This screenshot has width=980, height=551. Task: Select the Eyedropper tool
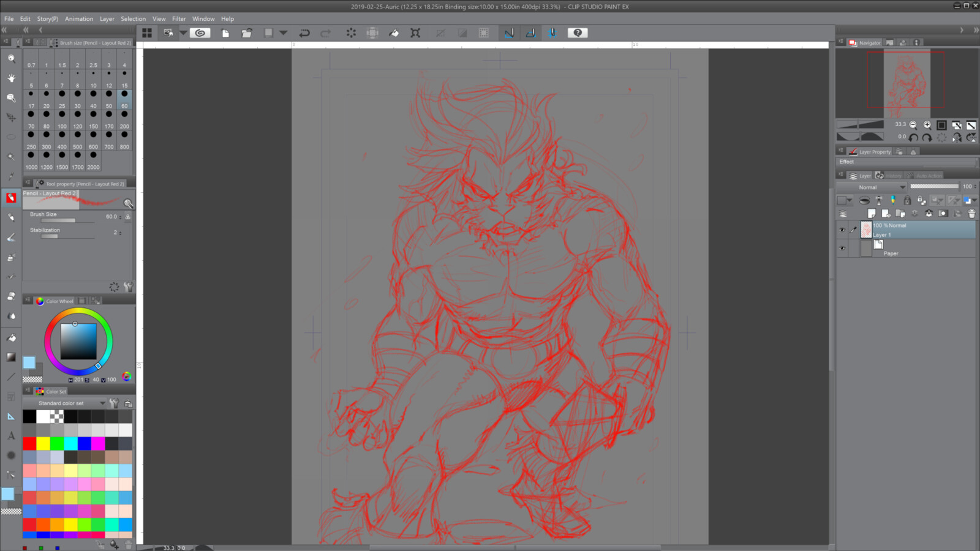pyautogui.click(x=11, y=177)
